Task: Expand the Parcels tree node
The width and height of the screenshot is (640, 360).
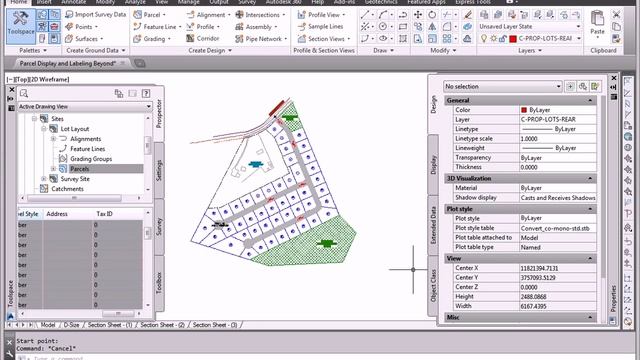Action: 53,169
